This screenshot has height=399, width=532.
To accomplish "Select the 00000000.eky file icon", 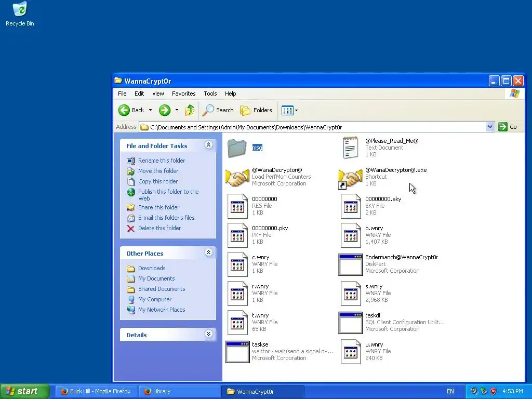I will click(351, 206).
